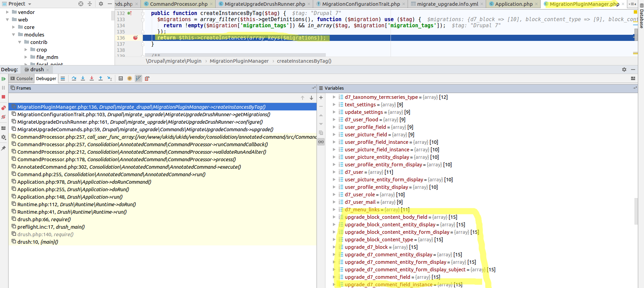The height and width of the screenshot is (288, 644).
Task: Switch to the Console tab
Action: [x=22, y=78]
